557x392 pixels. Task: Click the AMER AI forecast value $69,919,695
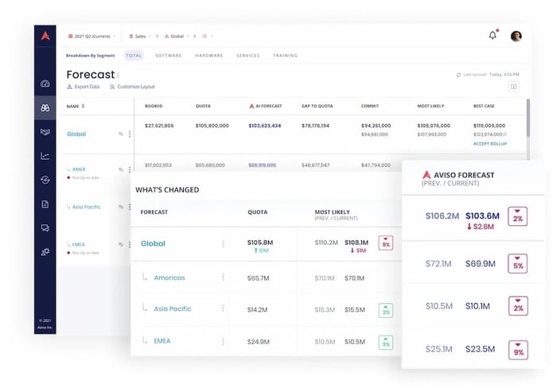[262, 165]
